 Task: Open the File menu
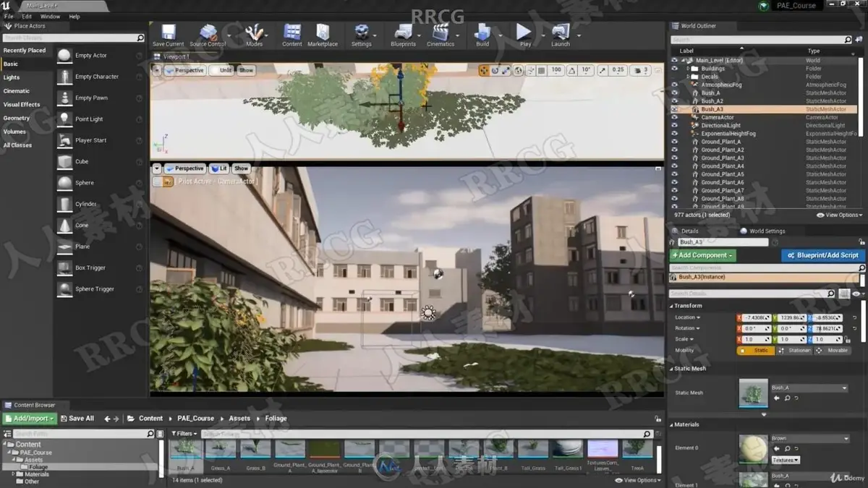(x=9, y=16)
